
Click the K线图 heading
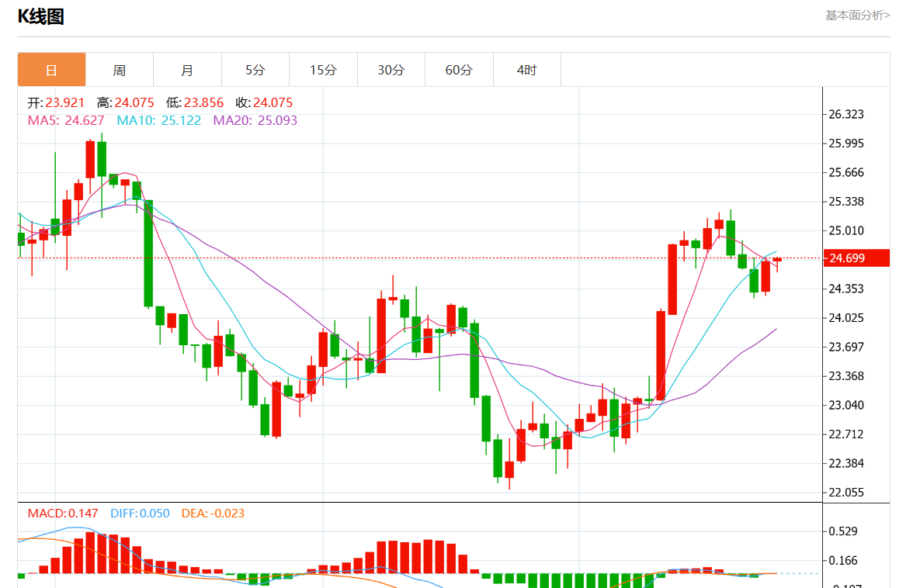[x=40, y=16]
